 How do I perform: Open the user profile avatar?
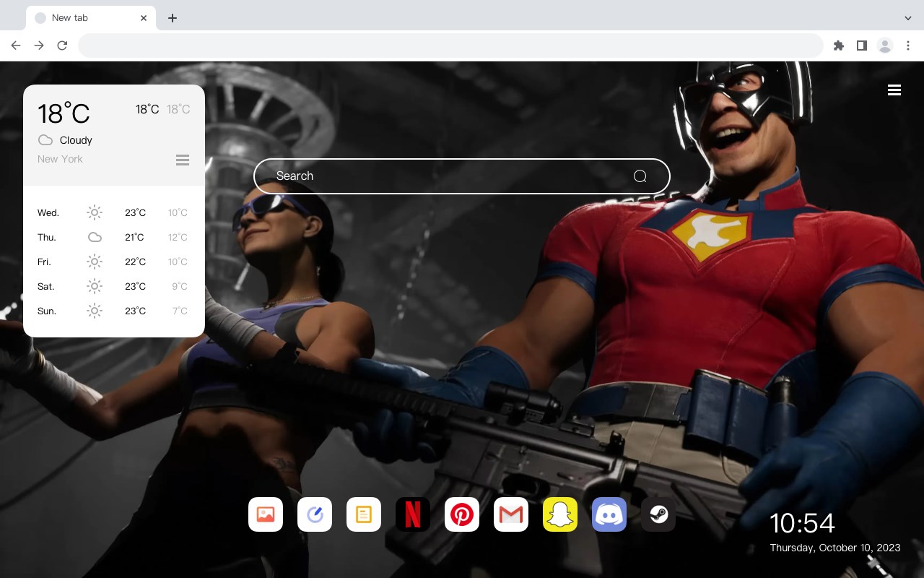tap(885, 46)
